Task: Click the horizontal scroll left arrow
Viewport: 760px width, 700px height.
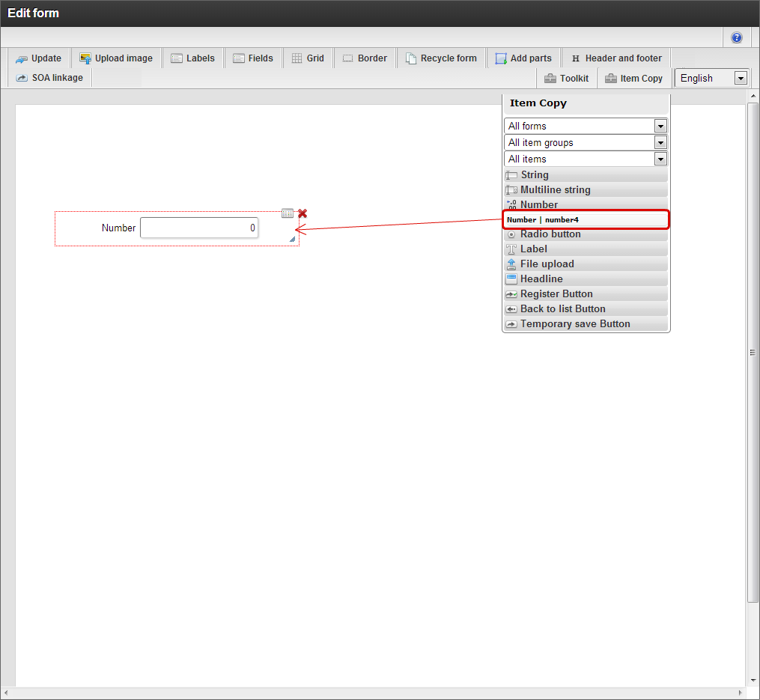Action: point(5,693)
